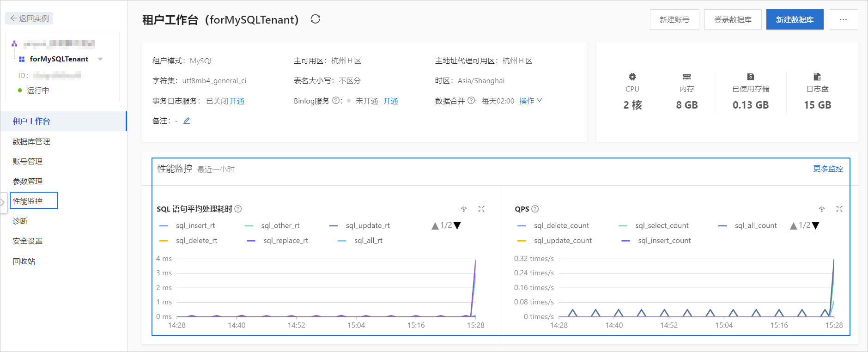
Task: Toggle sql_replace_rt legend series
Action: 278,240
